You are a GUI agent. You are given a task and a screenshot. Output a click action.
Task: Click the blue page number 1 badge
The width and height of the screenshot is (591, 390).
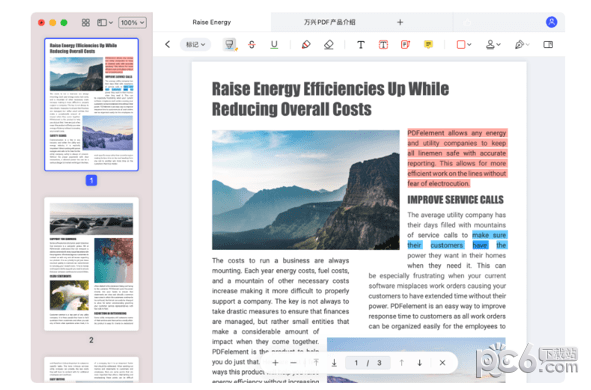91,180
